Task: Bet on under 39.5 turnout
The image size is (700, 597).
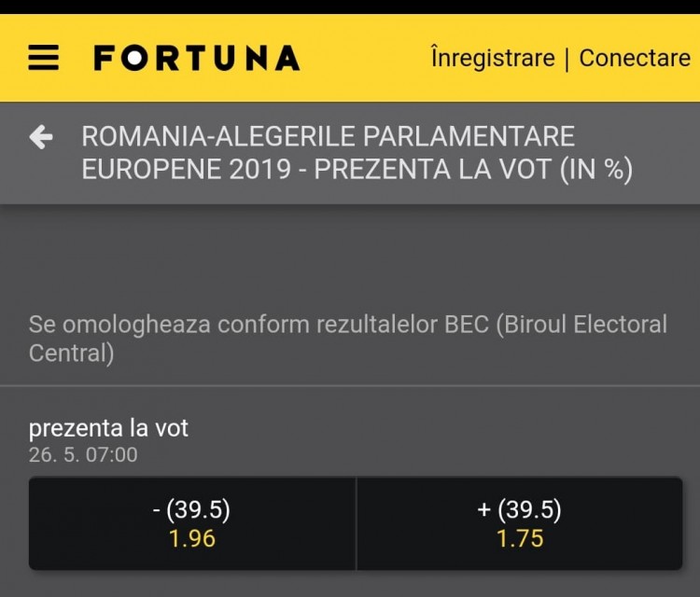Action: point(192,523)
